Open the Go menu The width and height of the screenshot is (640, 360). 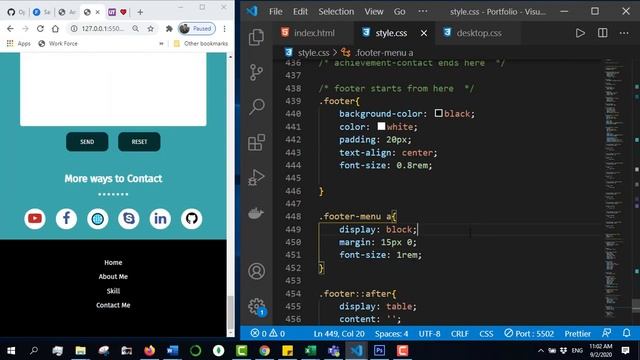point(399,11)
